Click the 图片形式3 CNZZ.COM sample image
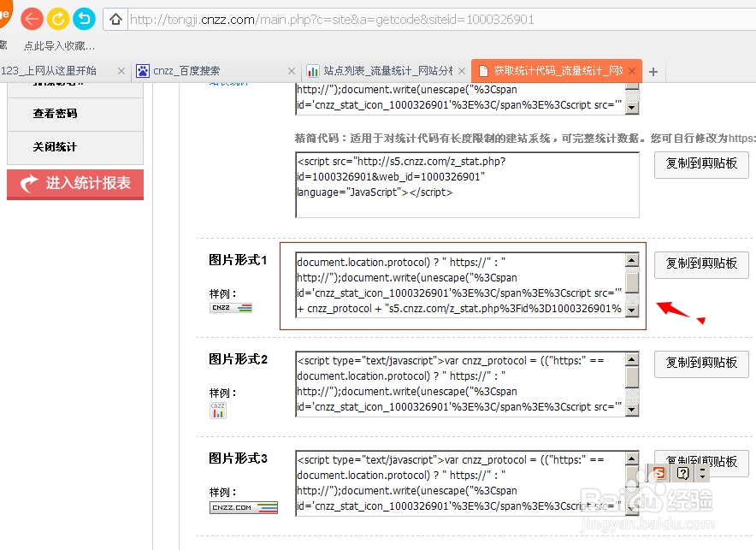This screenshot has width=756, height=550. coord(244,507)
